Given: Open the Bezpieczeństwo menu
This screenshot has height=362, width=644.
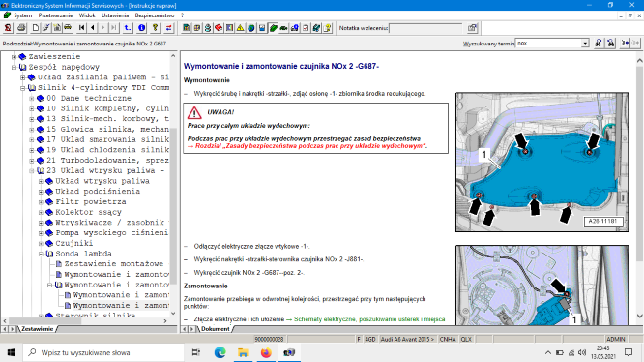Looking at the screenshot, I should (x=155, y=15).
